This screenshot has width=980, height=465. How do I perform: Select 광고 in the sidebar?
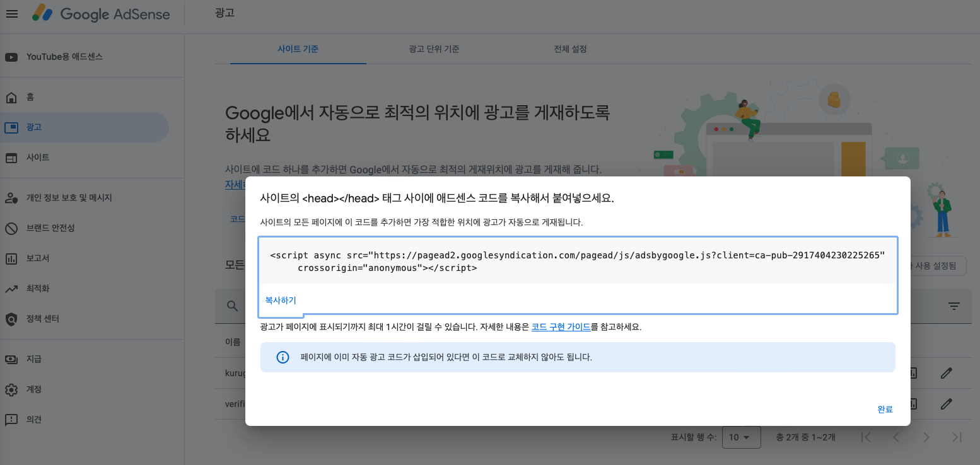(x=34, y=127)
